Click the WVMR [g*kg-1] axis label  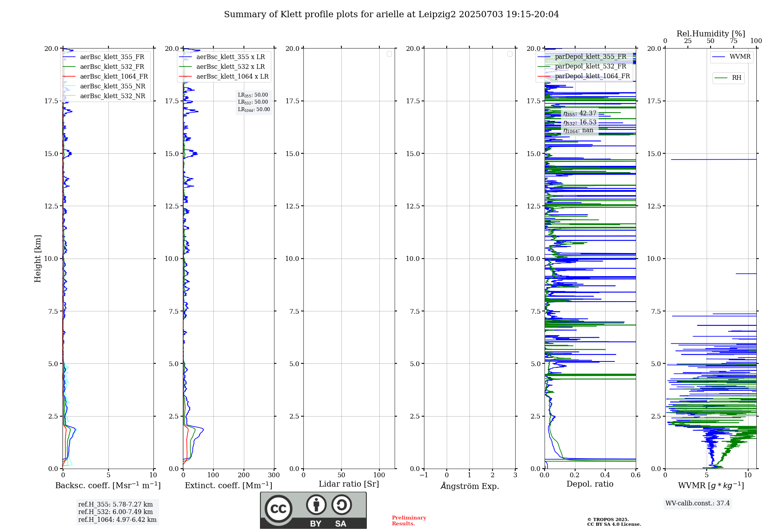coord(711,485)
